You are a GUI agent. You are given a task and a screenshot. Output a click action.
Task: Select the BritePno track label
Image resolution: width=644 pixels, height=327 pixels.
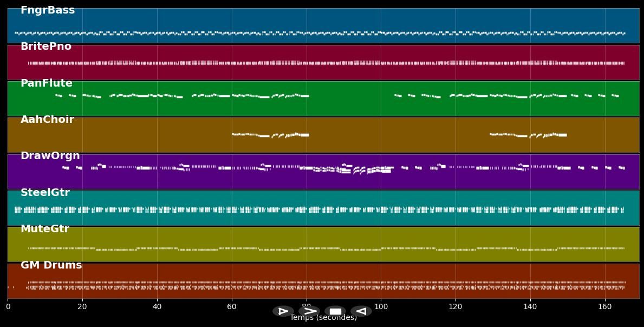click(46, 47)
